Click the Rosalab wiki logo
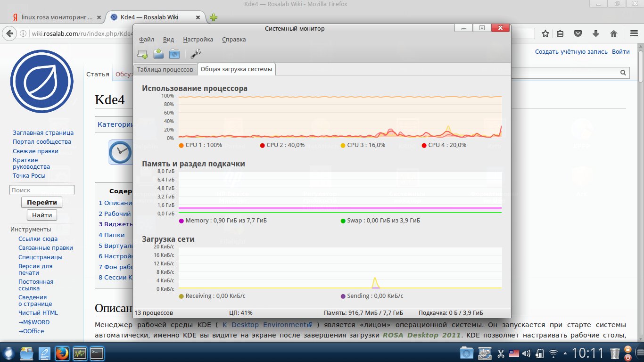The width and height of the screenshot is (644, 362). tap(42, 81)
